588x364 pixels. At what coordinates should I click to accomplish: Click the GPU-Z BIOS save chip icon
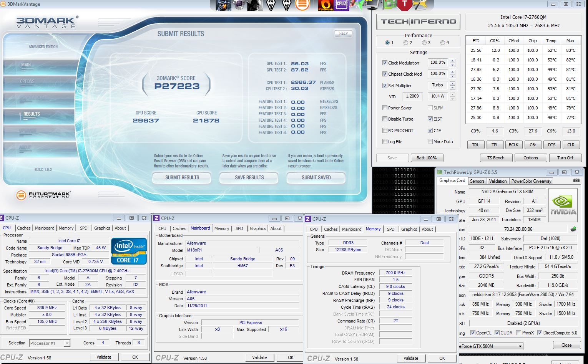pyautogui.click(x=573, y=229)
